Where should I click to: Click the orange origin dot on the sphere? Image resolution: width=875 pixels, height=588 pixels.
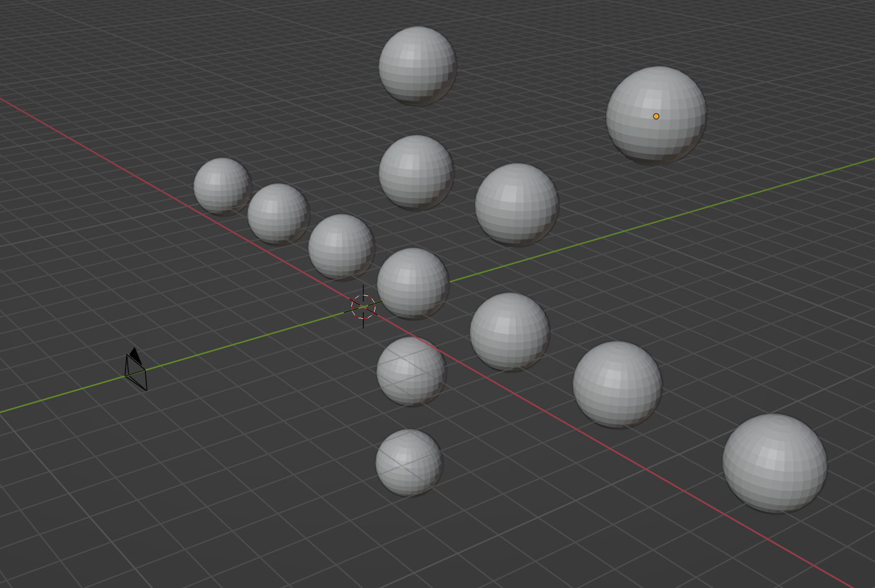pyautogui.click(x=656, y=116)
